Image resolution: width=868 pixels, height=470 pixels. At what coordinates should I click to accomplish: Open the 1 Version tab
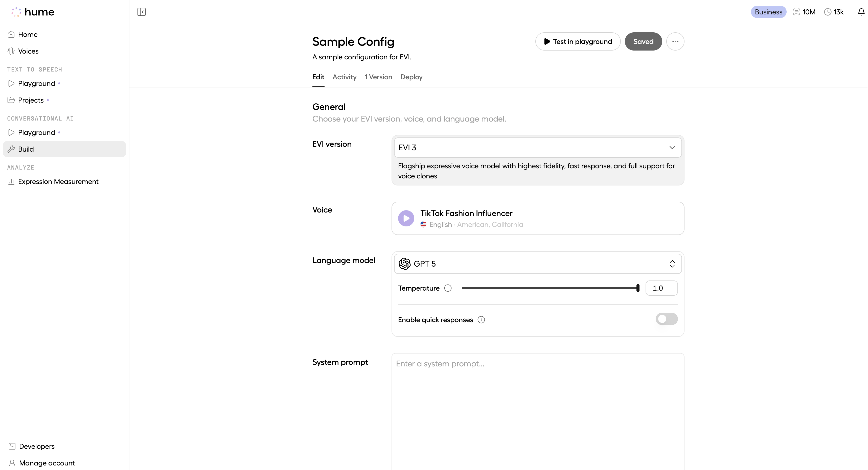(378, 77)
